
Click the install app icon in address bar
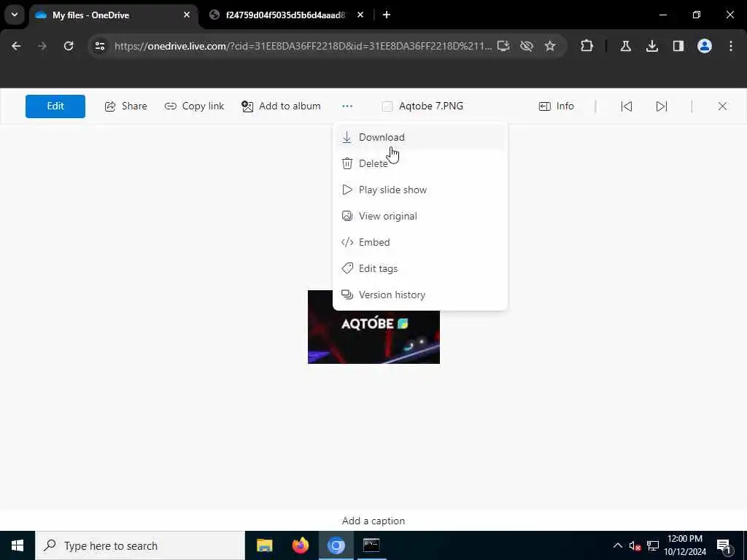point(503,46)
